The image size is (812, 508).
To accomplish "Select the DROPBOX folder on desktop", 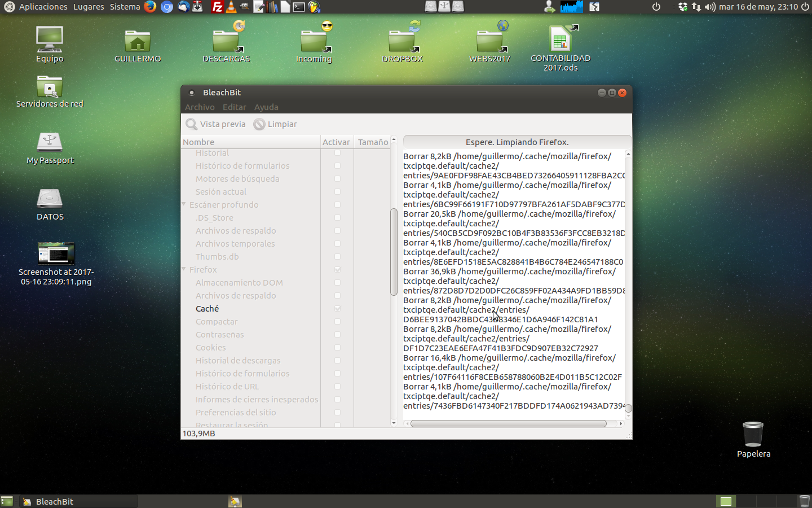I will 402,43.
